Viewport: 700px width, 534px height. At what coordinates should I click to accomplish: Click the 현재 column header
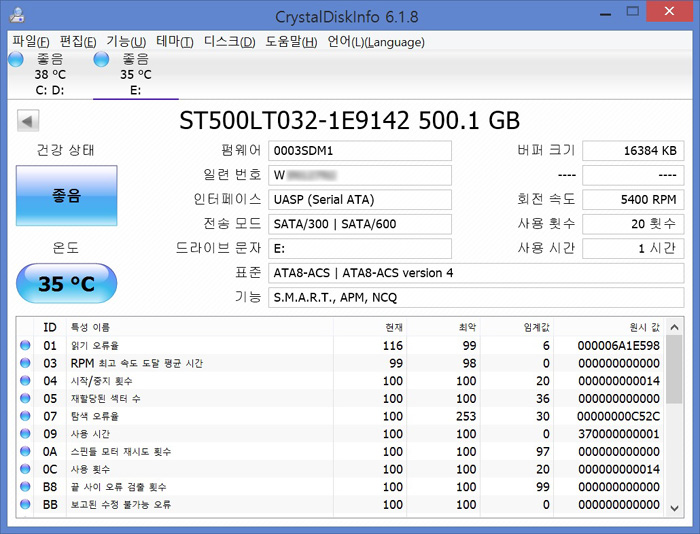click(370, 327)
